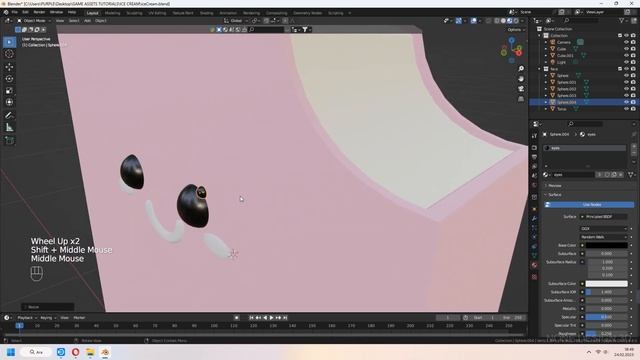Click the play animation button
Screen dimensions: 640x360
pyautogui.click(x=272, y=318)
